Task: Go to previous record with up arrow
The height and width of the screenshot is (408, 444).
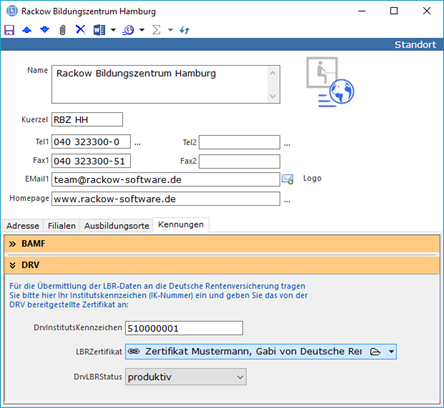Action: [27, 30]
